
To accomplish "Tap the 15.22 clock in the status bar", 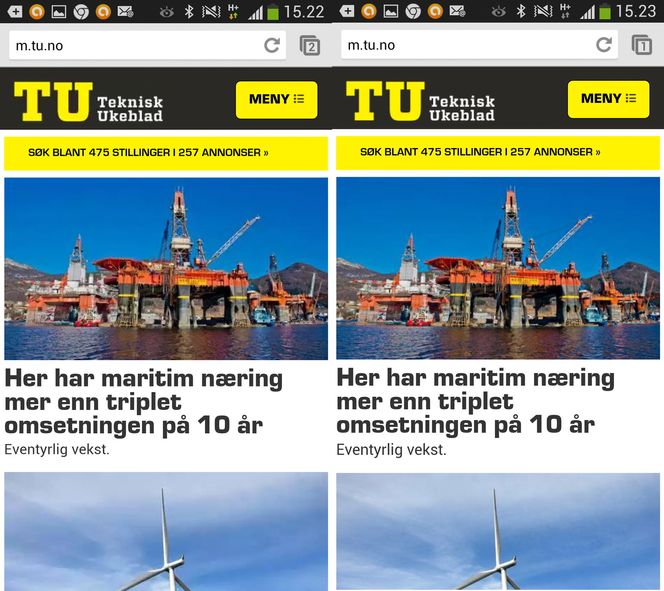I will pos(304,12).
